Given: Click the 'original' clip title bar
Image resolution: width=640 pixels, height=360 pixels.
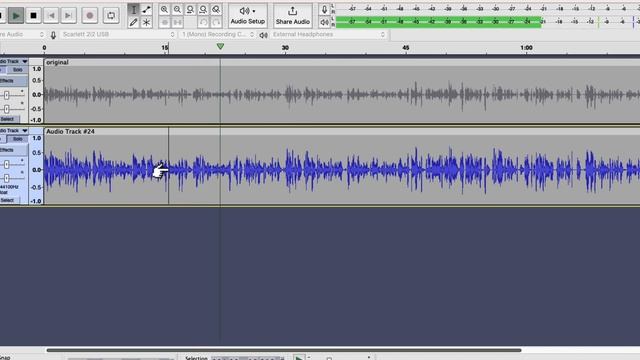Looking at the screenshot, I should (x=342, y=62).
